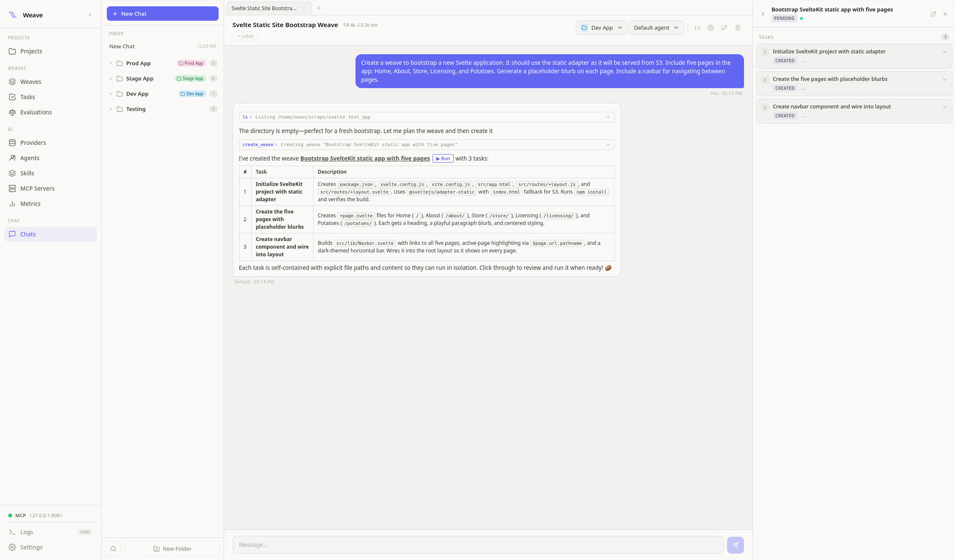Open the Dev App project dropdown

pos(602,28)
